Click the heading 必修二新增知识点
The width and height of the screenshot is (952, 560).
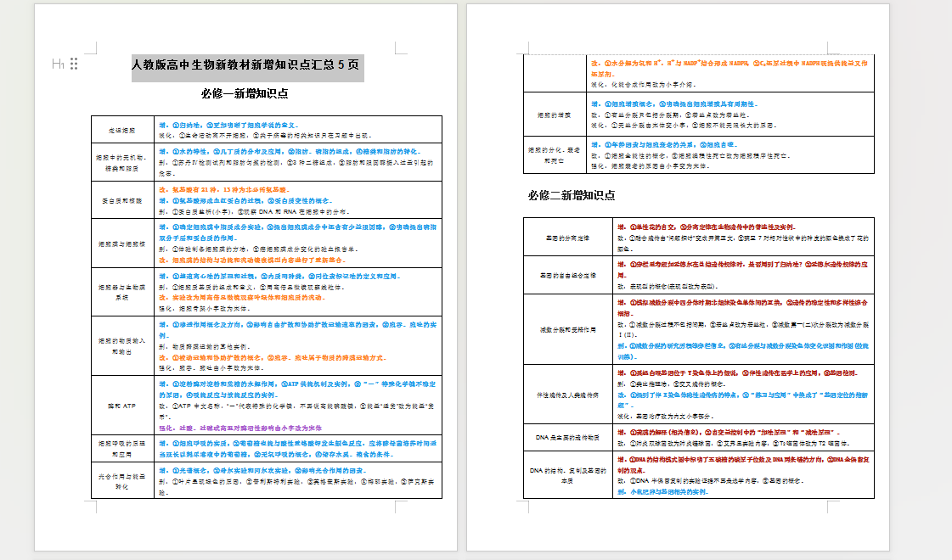[571, 195]
